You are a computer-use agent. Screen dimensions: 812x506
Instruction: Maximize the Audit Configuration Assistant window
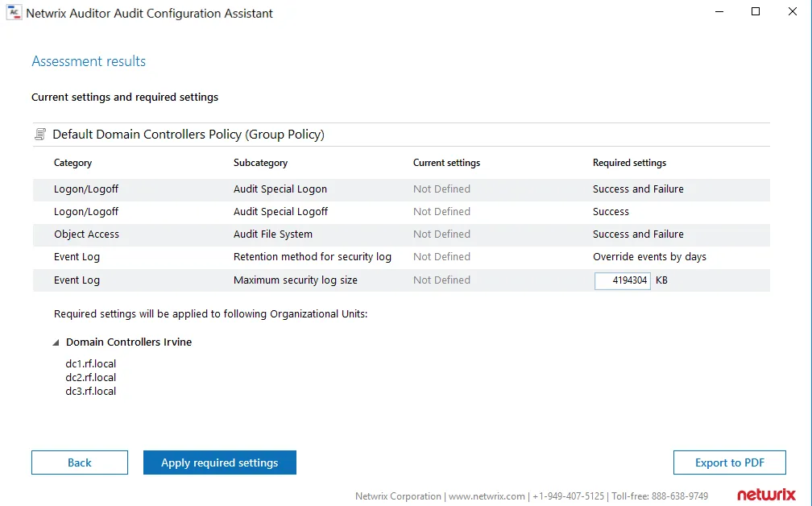point(756,11)
